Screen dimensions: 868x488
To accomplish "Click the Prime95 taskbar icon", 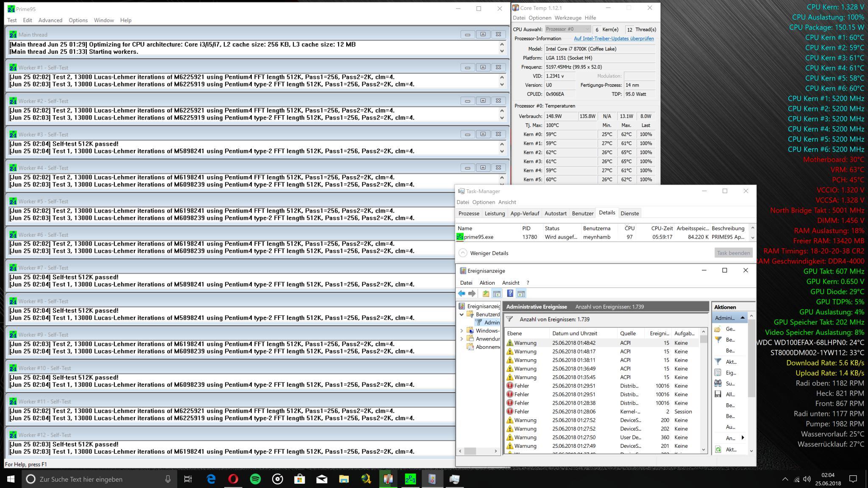I will tap(410, 479).
